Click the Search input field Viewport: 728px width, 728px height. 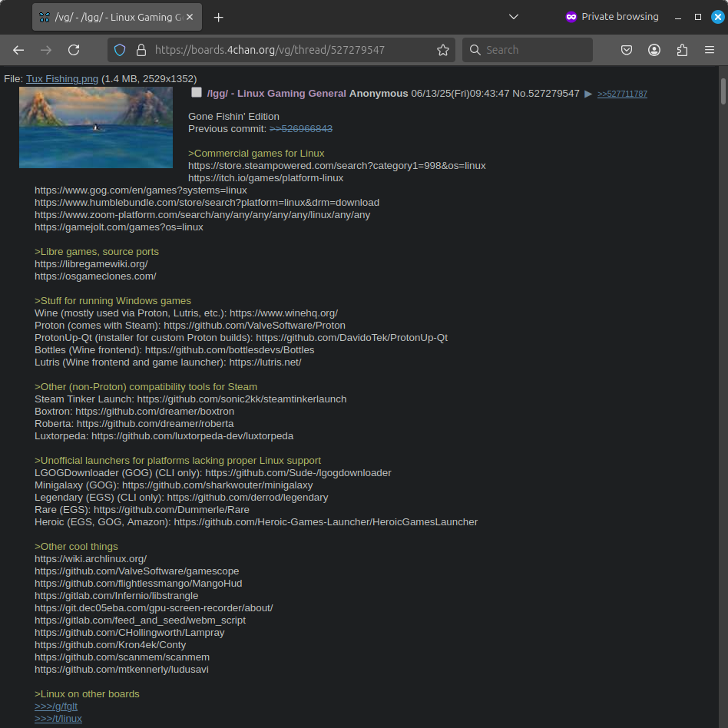(x=528, y=50)
